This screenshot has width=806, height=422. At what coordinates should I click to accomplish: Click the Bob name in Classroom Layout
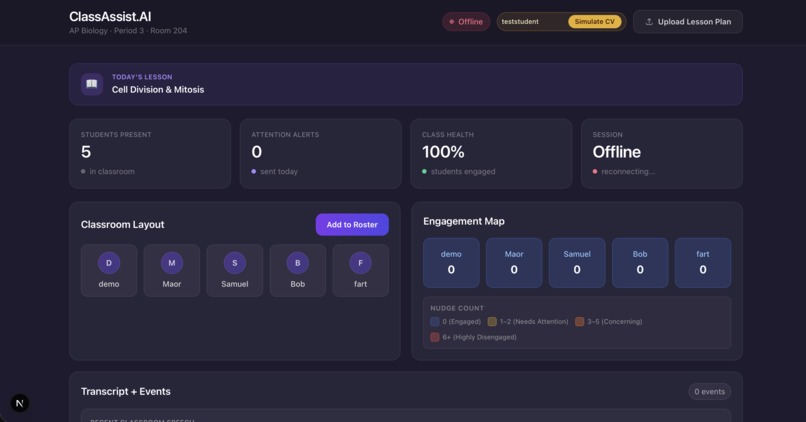pyautogui.click(x=298, y=284)
